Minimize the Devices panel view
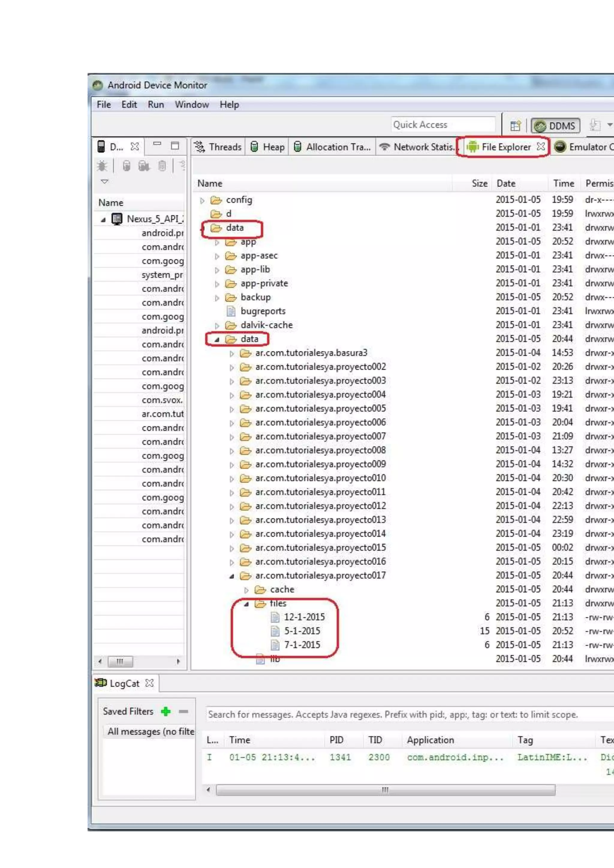 pyautogui.click(x=157, y=144)
